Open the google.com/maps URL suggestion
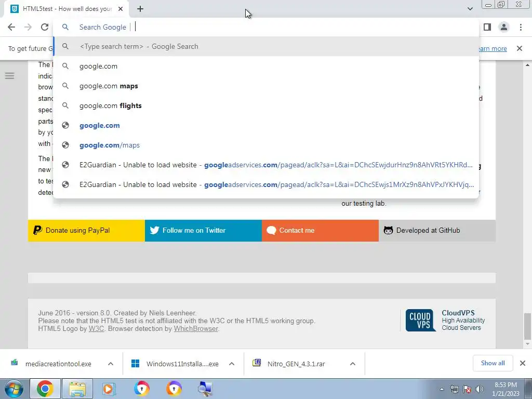 point(266,145)
